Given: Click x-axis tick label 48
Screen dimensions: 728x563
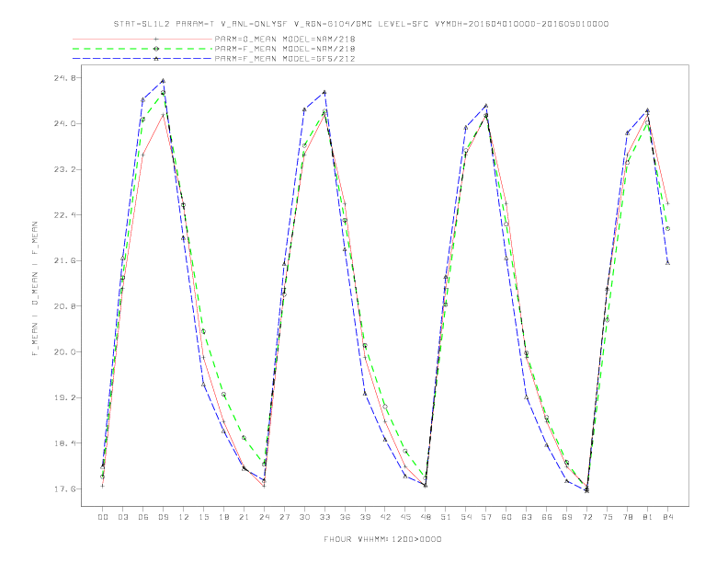Looking at the screenshot, I should tap(426, 517).
